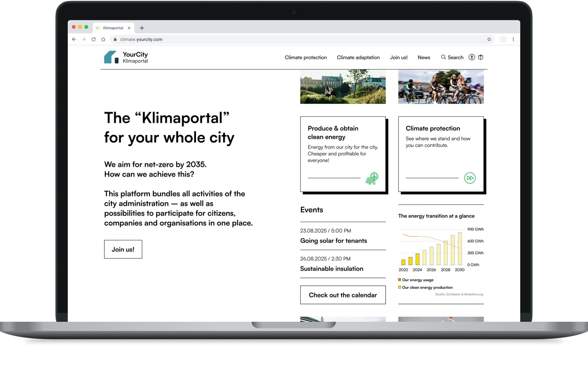Click the browser home icon

(x=103, y=39)
